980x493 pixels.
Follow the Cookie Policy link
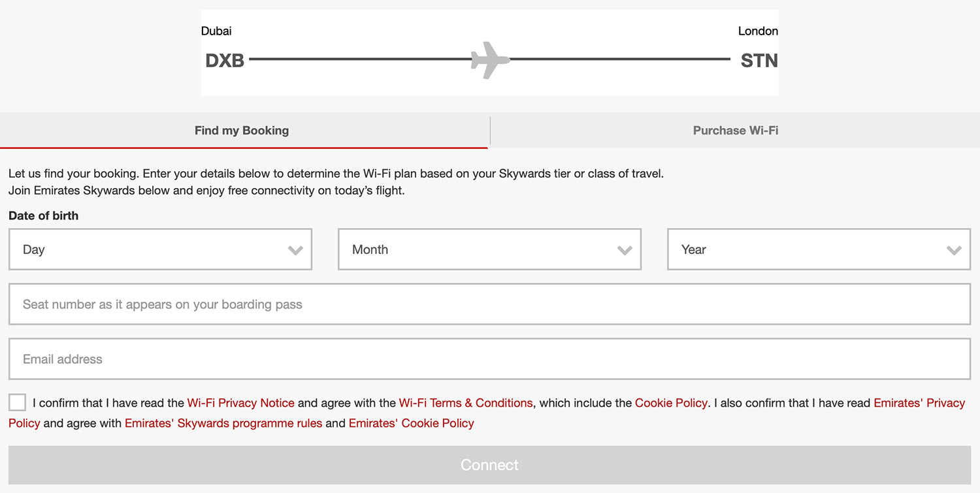pos(671,403)
